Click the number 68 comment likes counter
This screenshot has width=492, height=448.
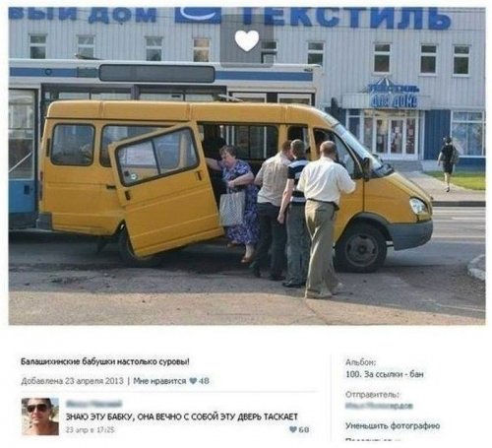pyautogui.click(x=304, y=429)
